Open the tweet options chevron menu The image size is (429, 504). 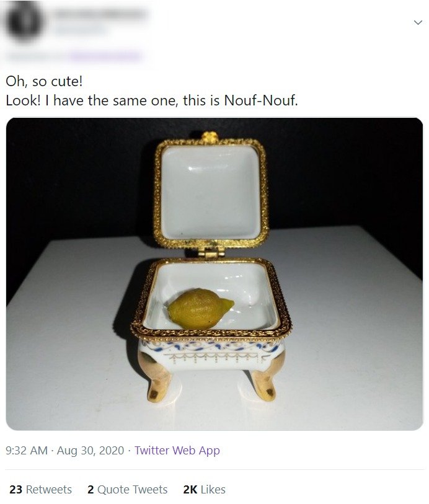coord(418,22)
